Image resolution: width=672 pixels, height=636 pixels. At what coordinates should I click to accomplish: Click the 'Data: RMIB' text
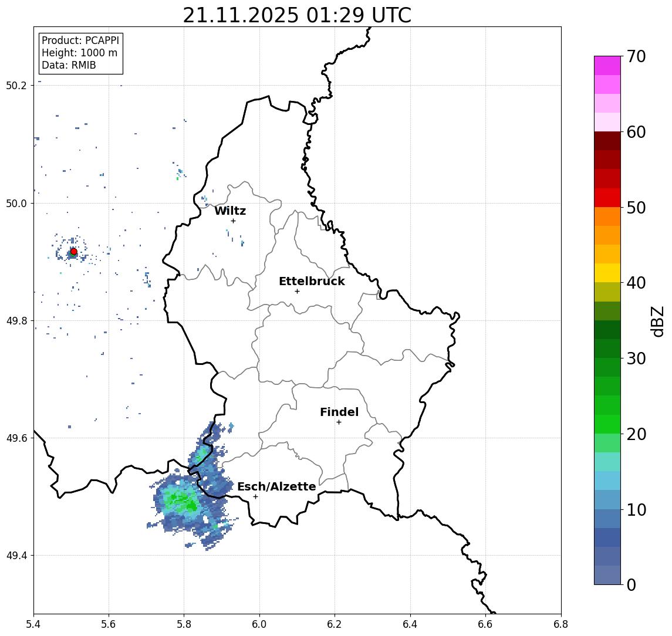69,65
